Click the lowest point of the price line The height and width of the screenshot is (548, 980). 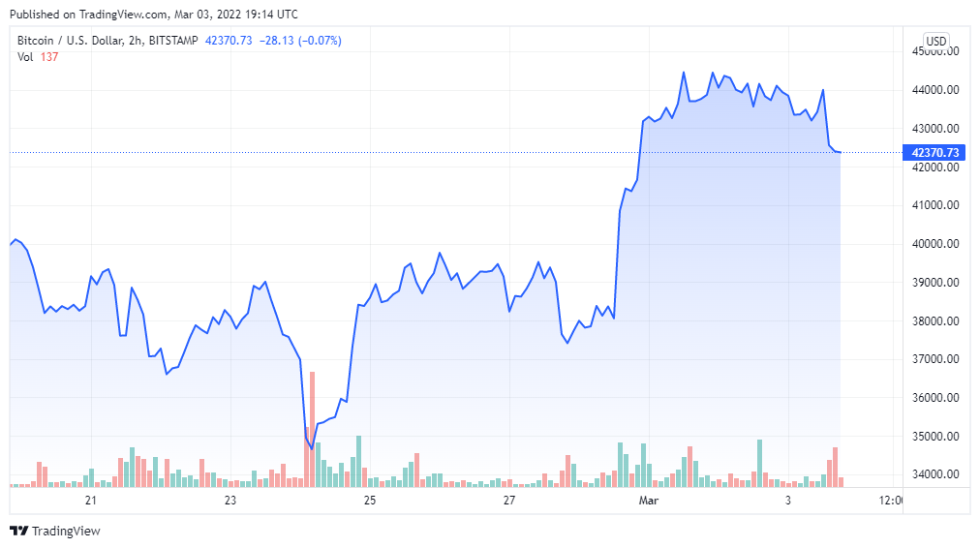tap(312, 448)
